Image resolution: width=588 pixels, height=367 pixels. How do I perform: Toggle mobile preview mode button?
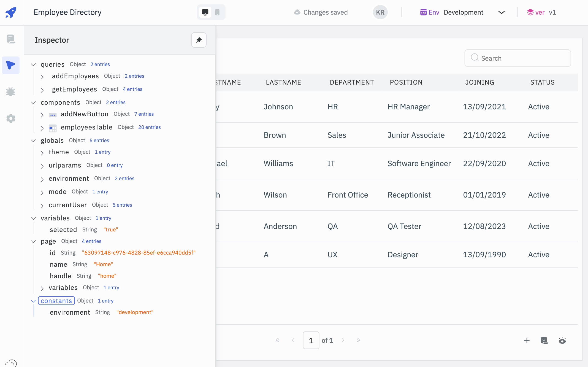click(218, 12)
